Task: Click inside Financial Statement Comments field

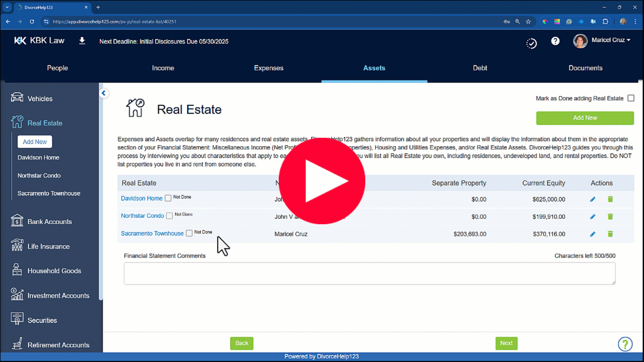Action: point(369,273)
